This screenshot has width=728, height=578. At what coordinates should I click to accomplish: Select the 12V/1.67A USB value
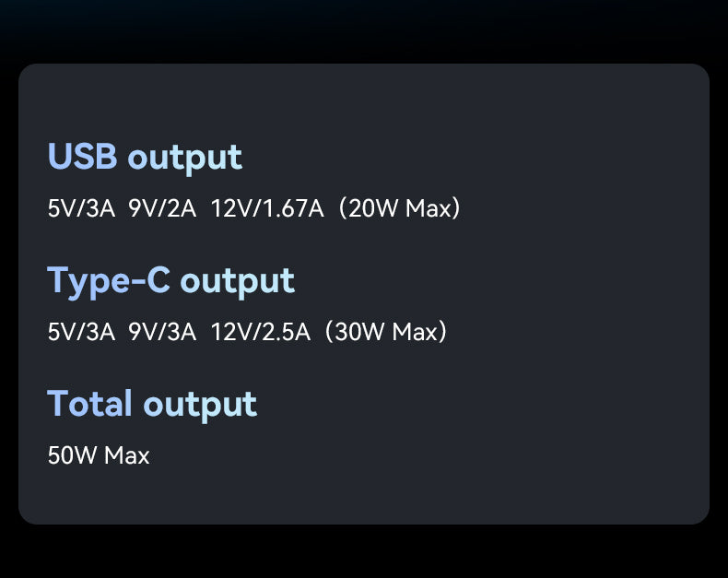[267, 208]
